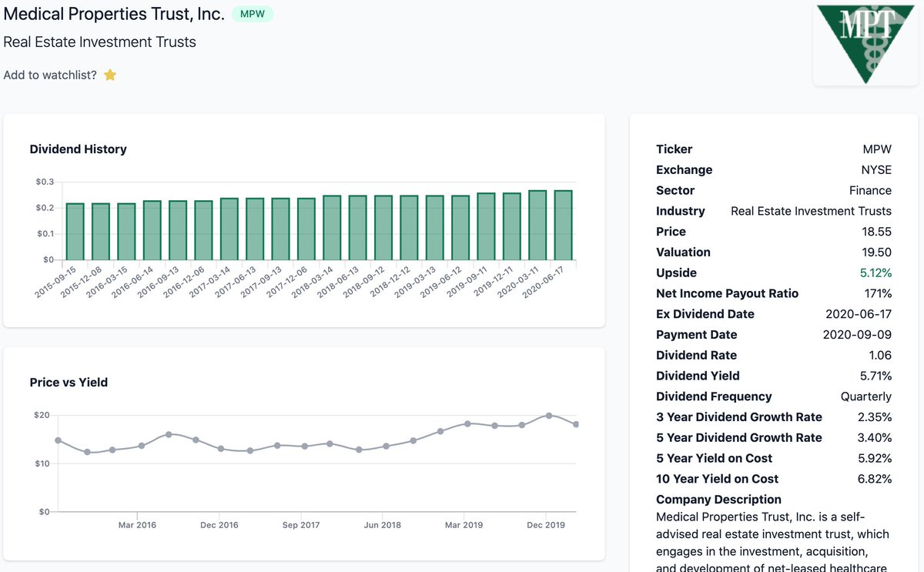The image size is (924, 572).
Task: Click the 10 Year Yield on Cost value 6.82%
Action: coord(875,479)
